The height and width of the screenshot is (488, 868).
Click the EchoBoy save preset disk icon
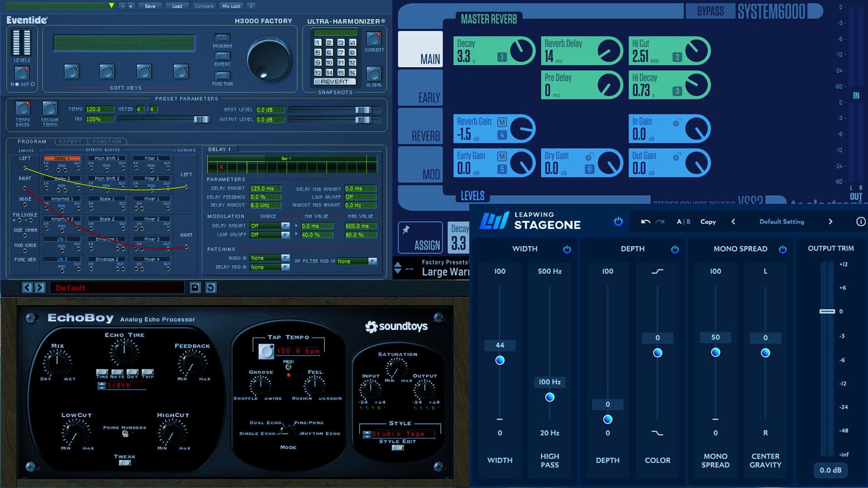point(195,288)
